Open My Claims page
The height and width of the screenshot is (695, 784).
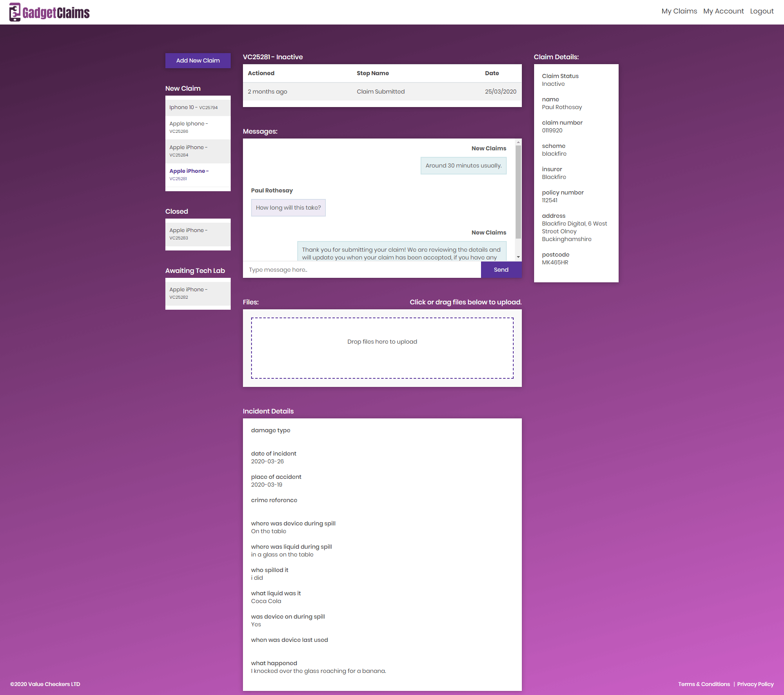coord(679,11)
